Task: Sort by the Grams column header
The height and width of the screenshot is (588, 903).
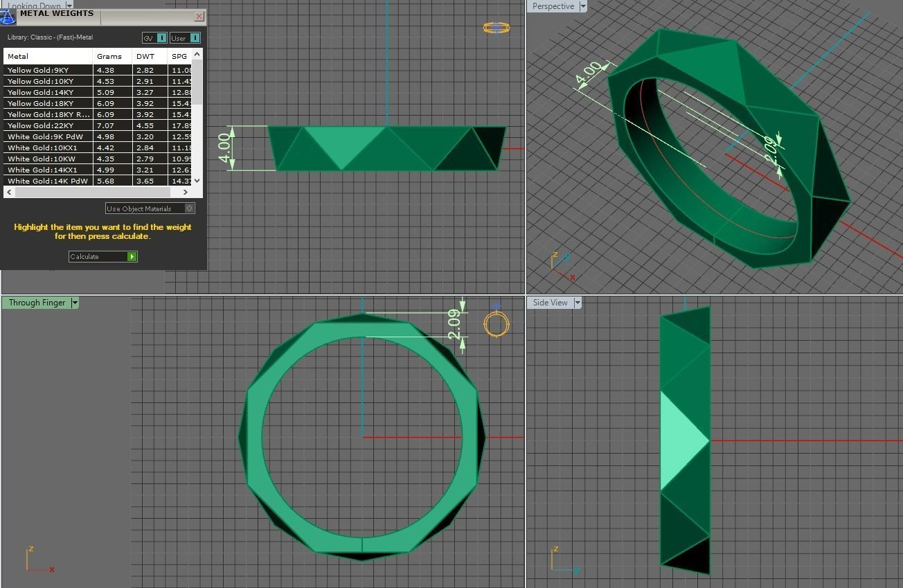Action: pyautogui.click(x=112, y=56)
